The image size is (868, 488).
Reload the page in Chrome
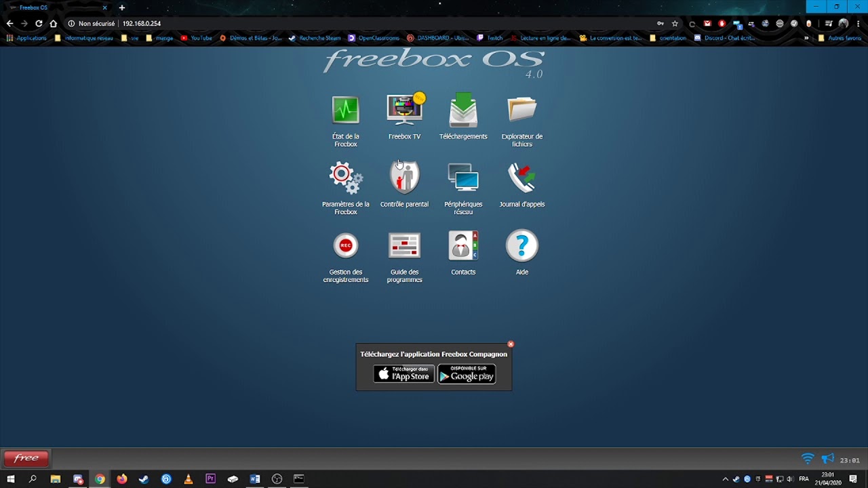coord(39,23)
